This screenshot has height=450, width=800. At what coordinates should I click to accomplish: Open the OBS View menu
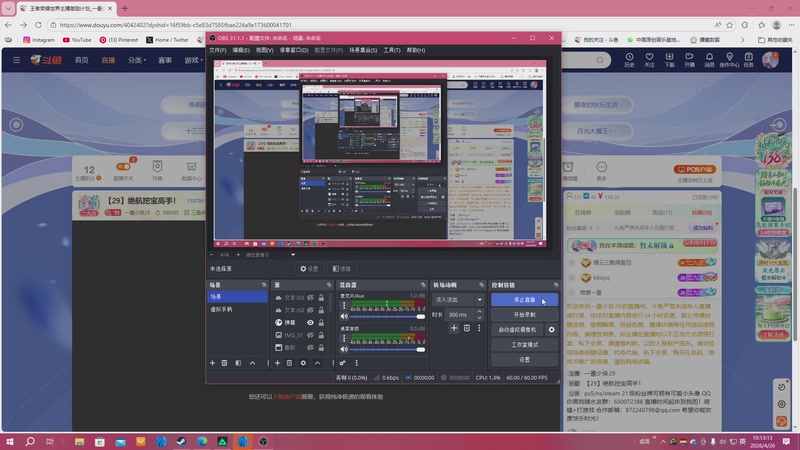pyautogui.click(x=264, y=50)
